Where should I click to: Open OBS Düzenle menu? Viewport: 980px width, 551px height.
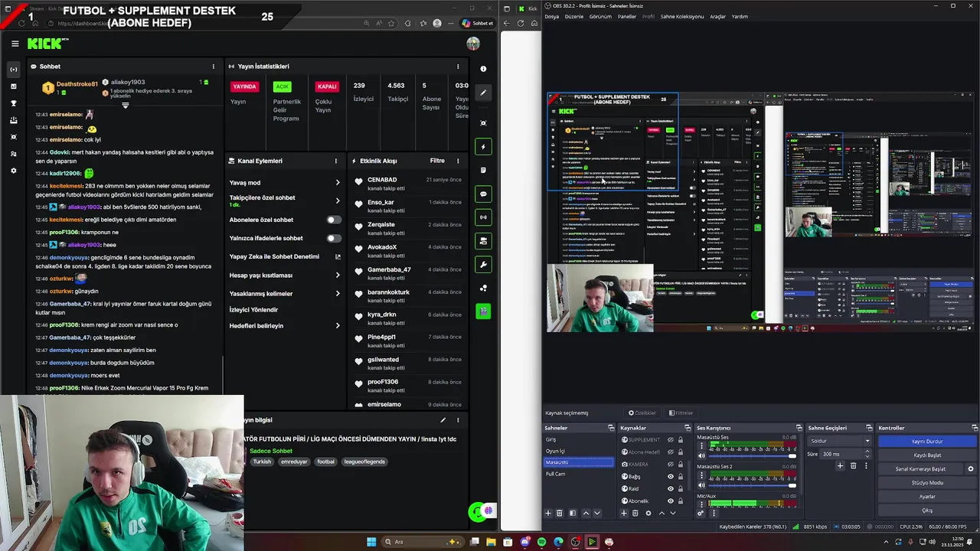[573, 16]
